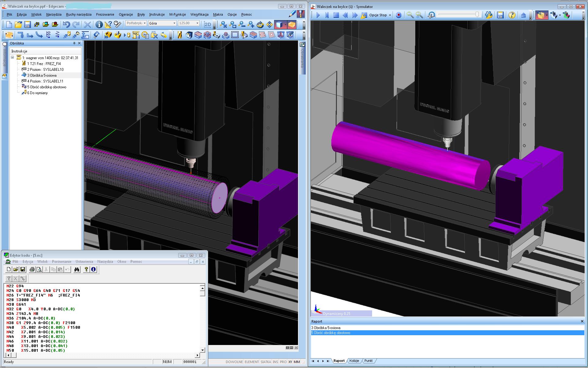Click the Rotate view icon in Edgecam toolbar
Viewport: 588px width, 368px height.
[x=260, y=25]
